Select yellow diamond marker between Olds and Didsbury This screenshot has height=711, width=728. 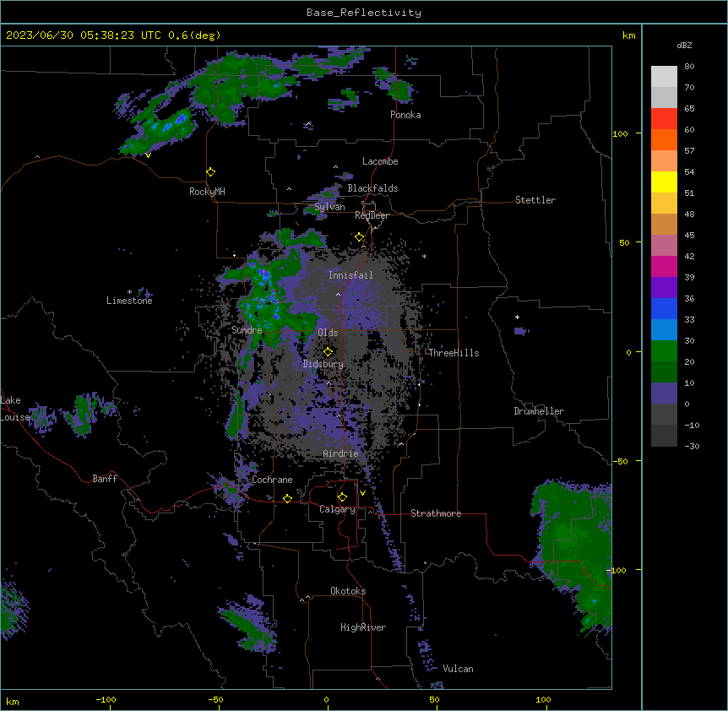click(328, 351)
